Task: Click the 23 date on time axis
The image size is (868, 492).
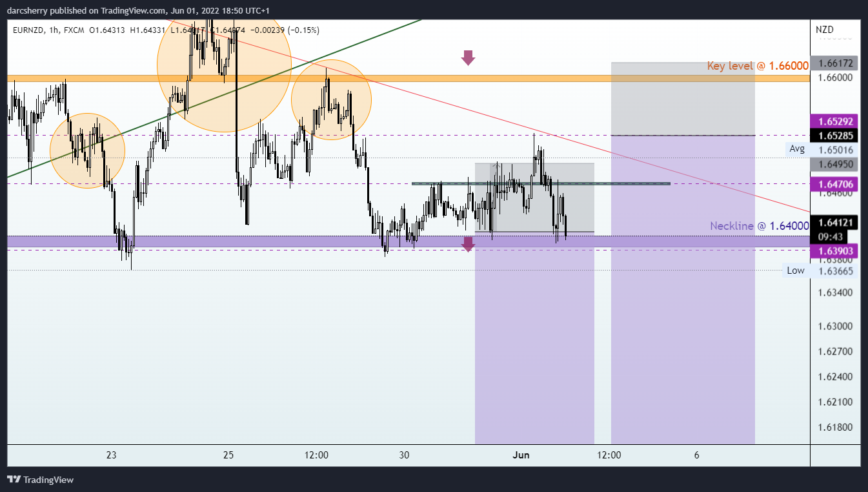Action: click(111, 455)
